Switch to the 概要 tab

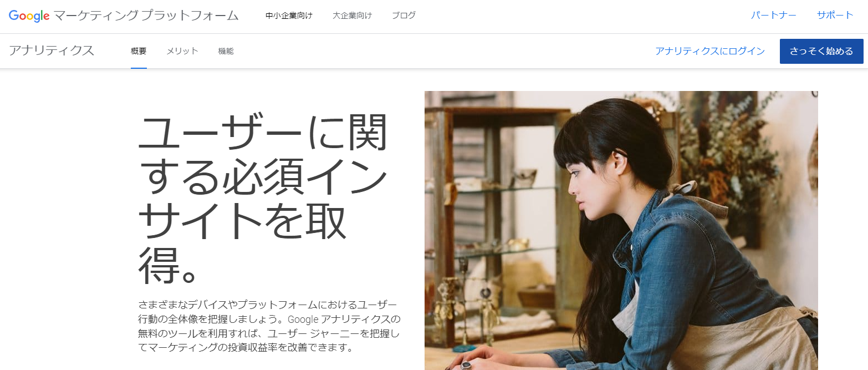click(139, 51)
